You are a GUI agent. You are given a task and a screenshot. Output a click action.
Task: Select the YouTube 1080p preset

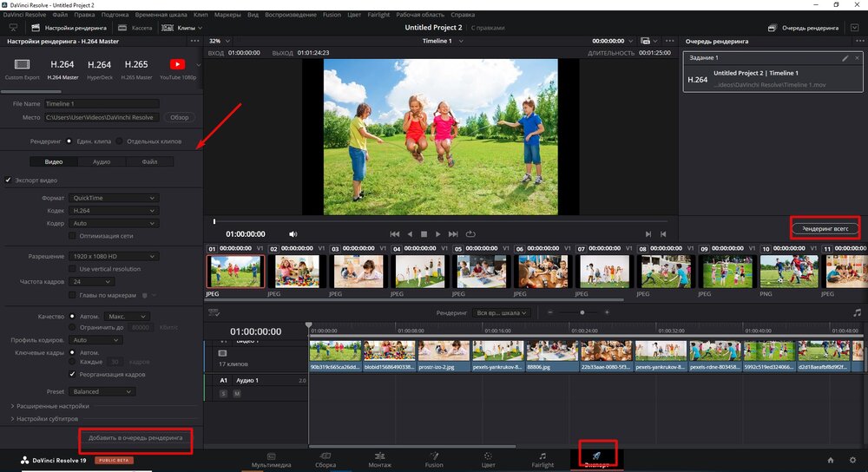[x=178, y=69]
